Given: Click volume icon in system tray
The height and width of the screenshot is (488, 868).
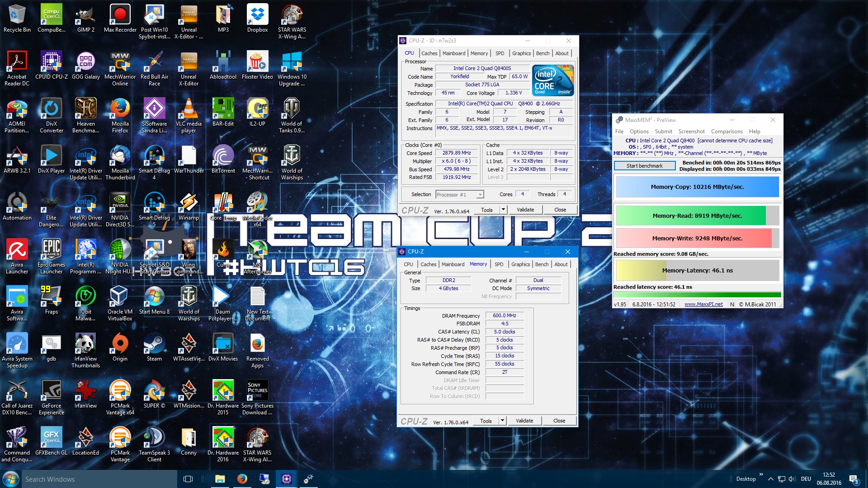Looking at the screenshot, I should (792, 479).
